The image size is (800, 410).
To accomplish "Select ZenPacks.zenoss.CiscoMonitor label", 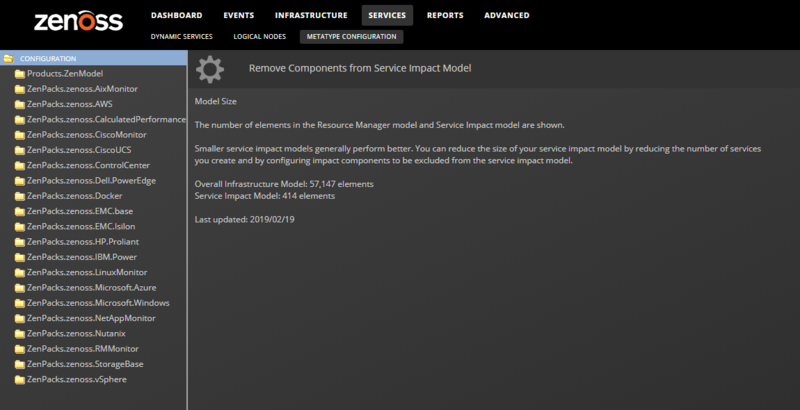I will tap(87, 135).
